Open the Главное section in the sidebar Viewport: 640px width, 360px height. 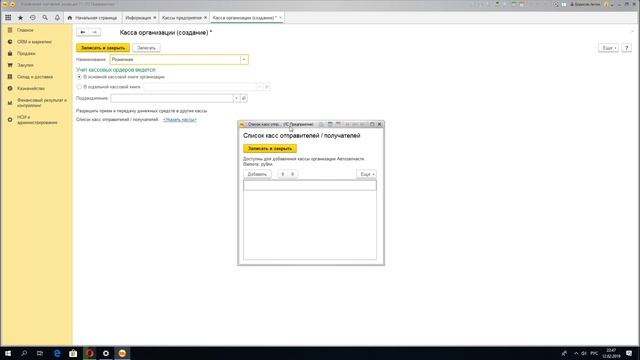click(x=25, y=30)
